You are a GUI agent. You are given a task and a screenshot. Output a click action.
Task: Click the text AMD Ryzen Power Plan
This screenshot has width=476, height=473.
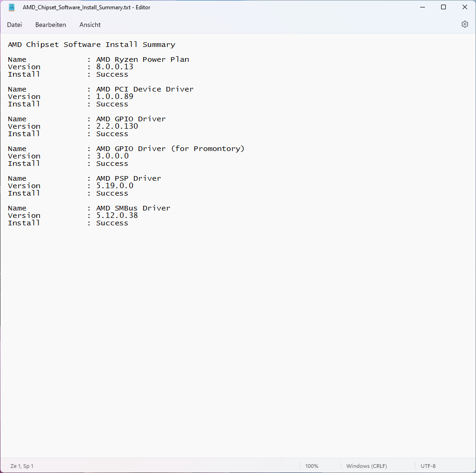[x=143, y=59]
